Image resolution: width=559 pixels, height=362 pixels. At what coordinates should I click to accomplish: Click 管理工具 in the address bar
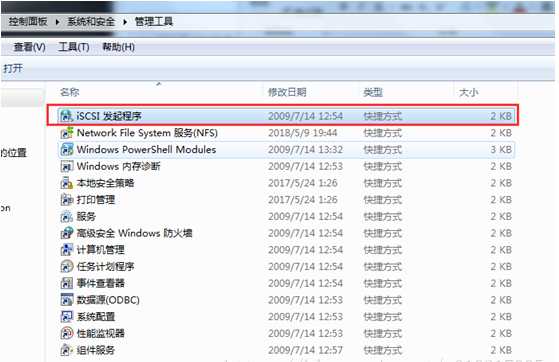(x=154, y=22)
